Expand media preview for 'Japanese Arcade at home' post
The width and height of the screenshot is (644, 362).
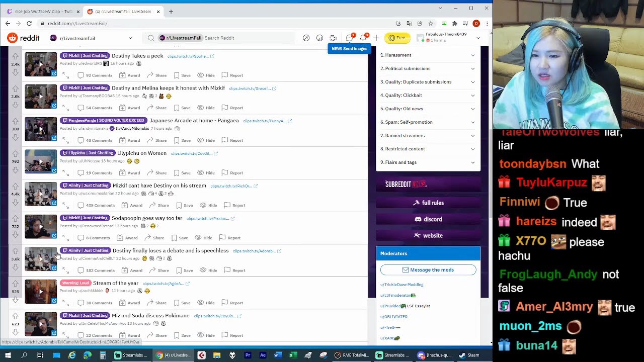pos(65,140)
